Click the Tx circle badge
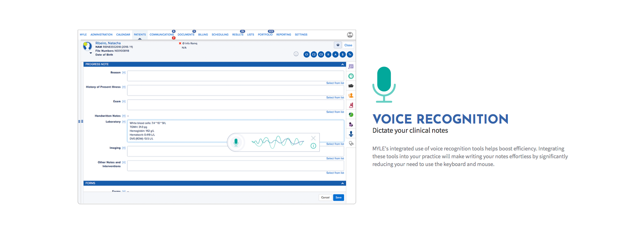Screen dimensions: 644x234 350,55
